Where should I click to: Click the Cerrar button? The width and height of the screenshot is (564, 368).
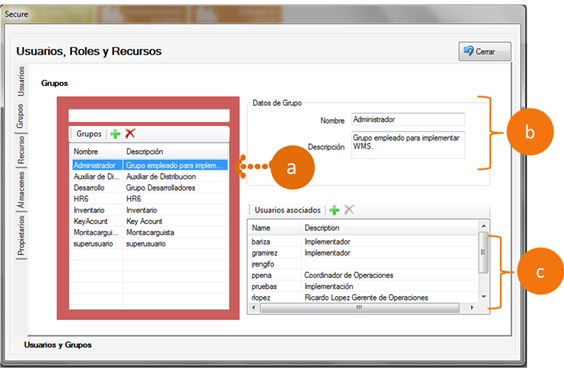click(485, 51)
